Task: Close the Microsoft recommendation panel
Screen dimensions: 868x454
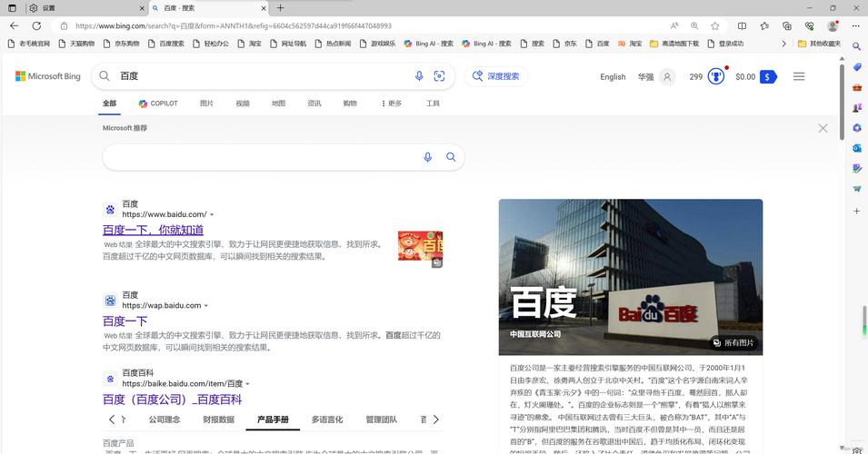Action: (x=823, y=128)
